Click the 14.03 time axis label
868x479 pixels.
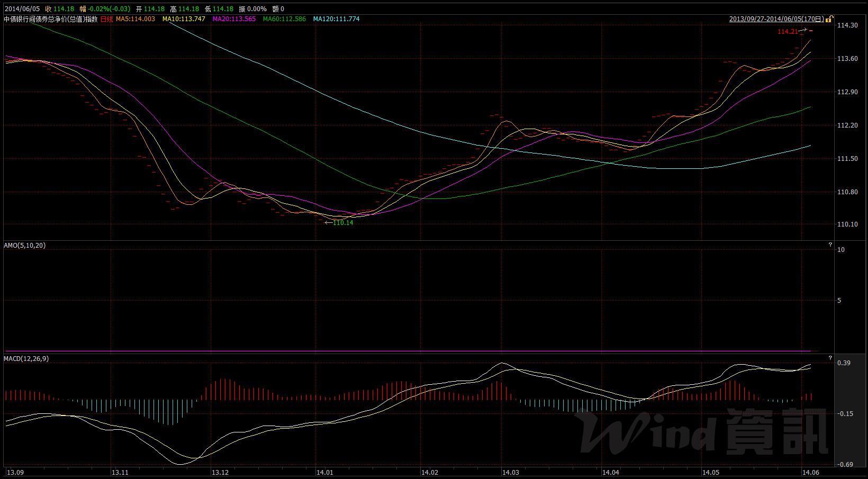click(x=510, y=472)
